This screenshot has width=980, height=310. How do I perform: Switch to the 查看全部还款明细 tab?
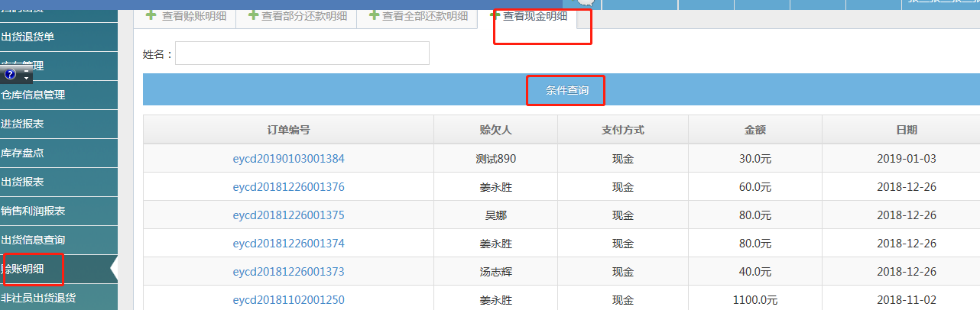coord(417,16)
